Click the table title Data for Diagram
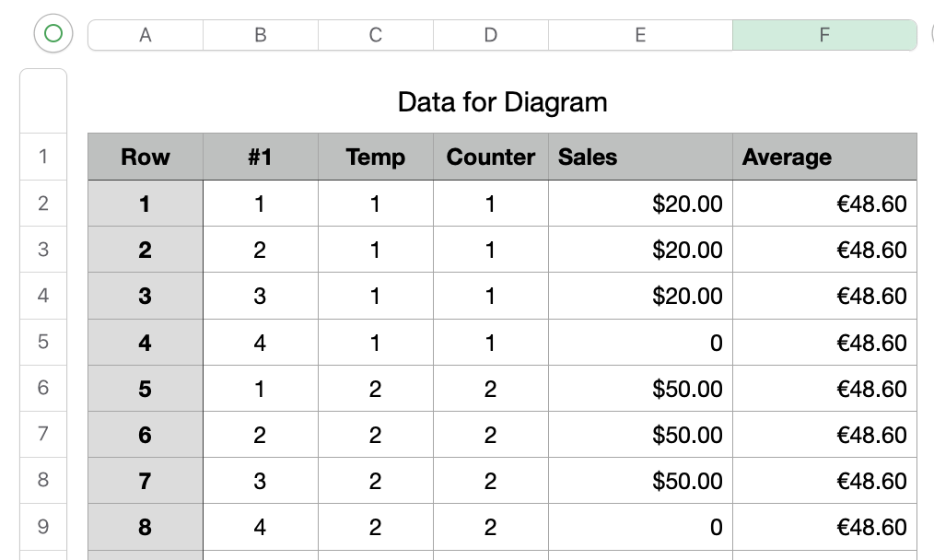 pos(502,101)
